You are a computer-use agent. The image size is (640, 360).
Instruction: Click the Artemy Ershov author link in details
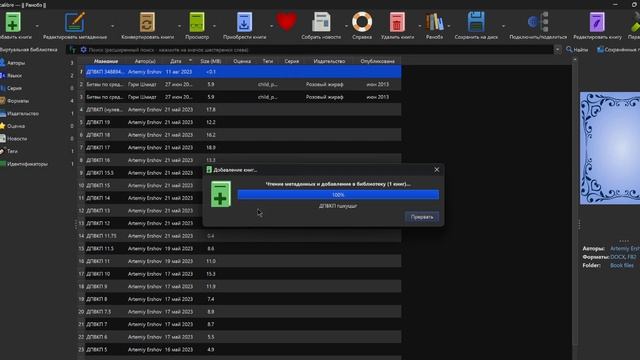(x=625, y=249)
